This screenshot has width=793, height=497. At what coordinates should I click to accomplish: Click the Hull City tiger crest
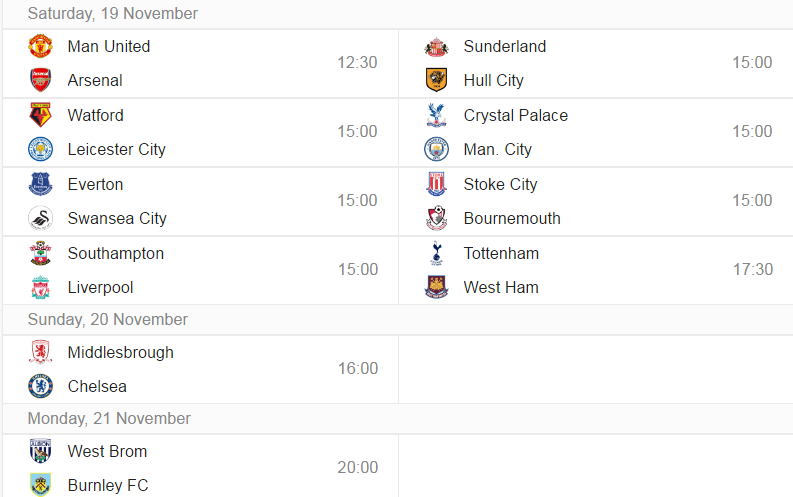coord(436,80)
